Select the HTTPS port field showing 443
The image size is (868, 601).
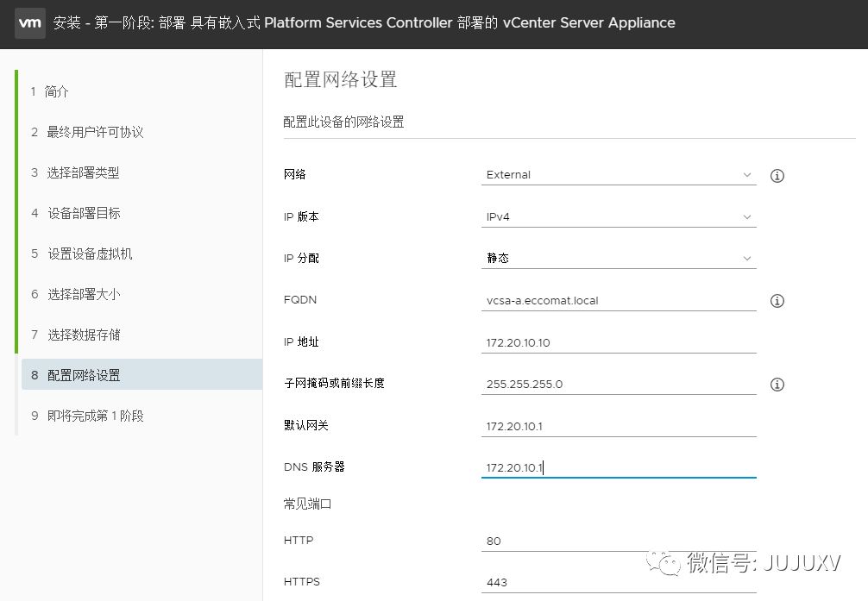click(619, 582)
